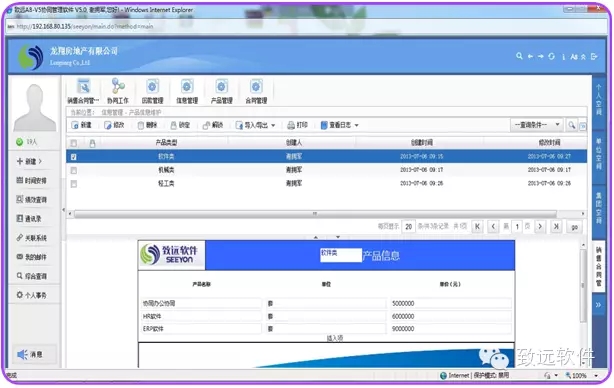Image resolution: width=614 pixels, height=388 pixels.
Task: Toggle the select-all checkbox in table header
Action: [x=74, y=143]
